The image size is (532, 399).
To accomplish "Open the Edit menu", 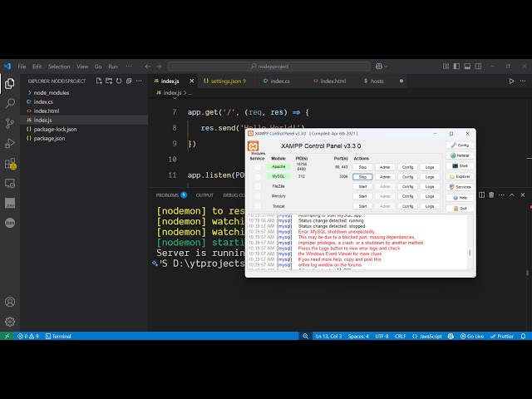I will coord(37,66).
